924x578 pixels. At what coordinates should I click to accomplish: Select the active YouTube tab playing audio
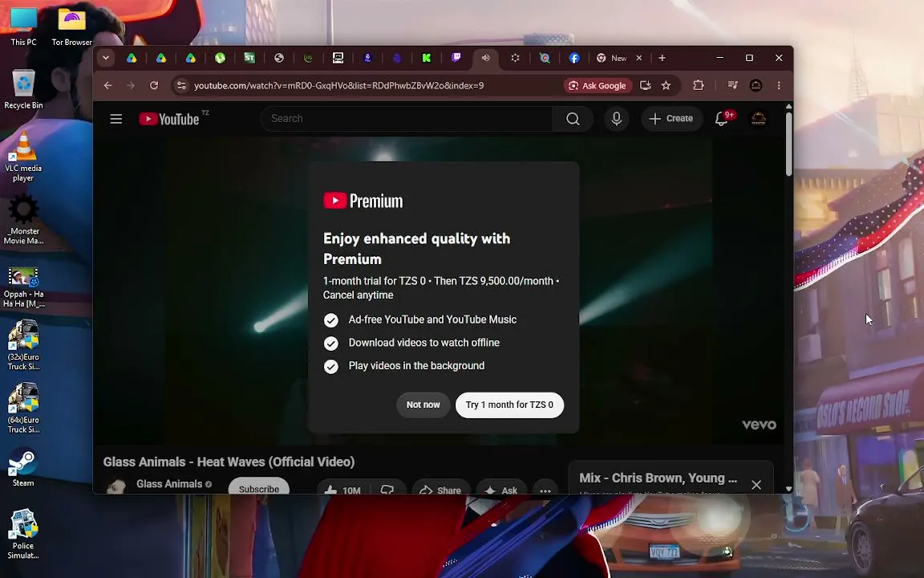(x=485, y=58)
